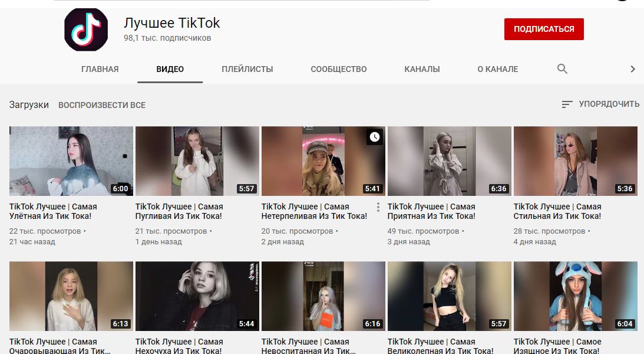Click Watch Later clock on third thumbnail
Screen dimensions: 644x354
pyautogui.click(x=375, y=137)
